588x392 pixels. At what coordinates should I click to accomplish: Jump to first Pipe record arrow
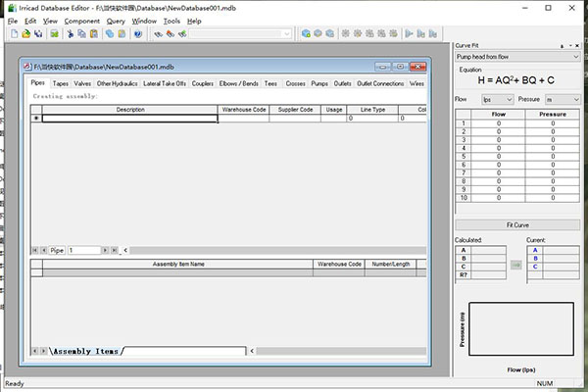pyautogui.click(x=34, y=250)
